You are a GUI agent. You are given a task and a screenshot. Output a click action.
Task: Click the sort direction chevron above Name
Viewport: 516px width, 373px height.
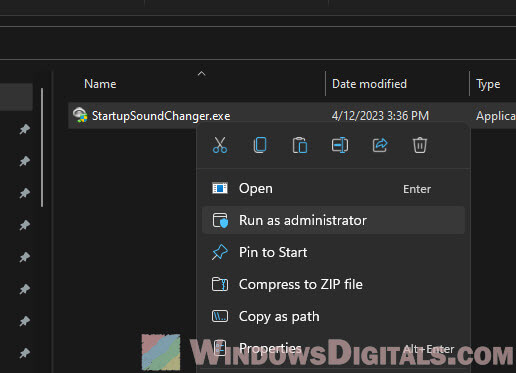[201, 74]
